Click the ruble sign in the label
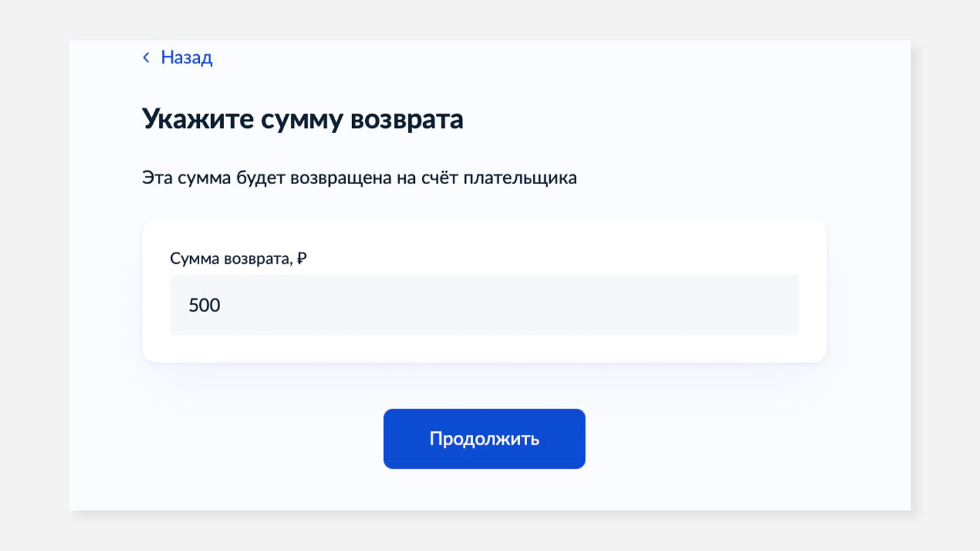The image size is (980, 551). click(x=302, y=259)
